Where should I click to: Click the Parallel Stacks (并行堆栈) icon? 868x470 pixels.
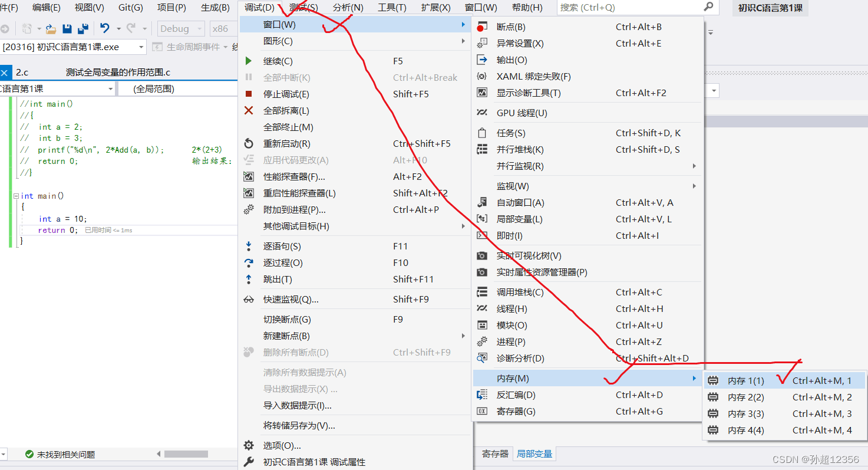click(482, 149)
